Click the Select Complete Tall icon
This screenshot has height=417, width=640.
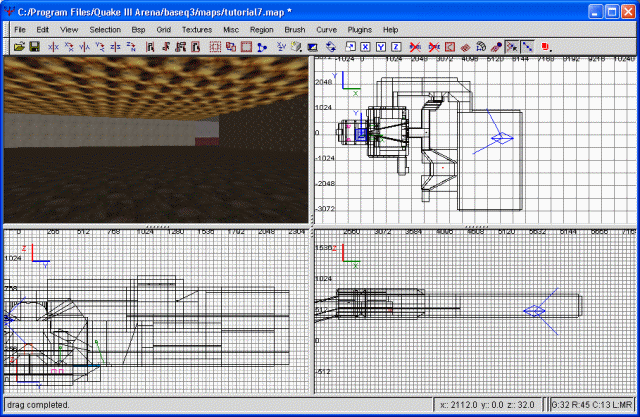click(x=150, y=47)
